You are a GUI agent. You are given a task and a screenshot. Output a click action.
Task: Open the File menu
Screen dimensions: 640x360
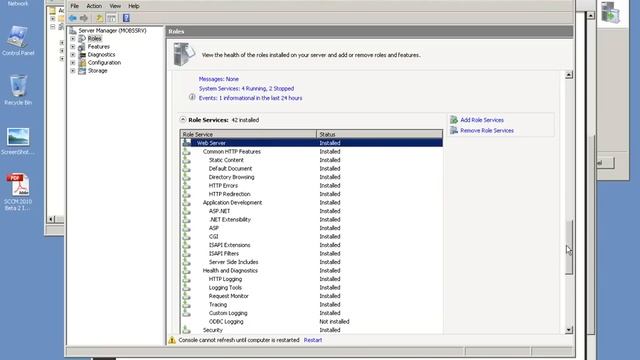(x=74, y=6)
